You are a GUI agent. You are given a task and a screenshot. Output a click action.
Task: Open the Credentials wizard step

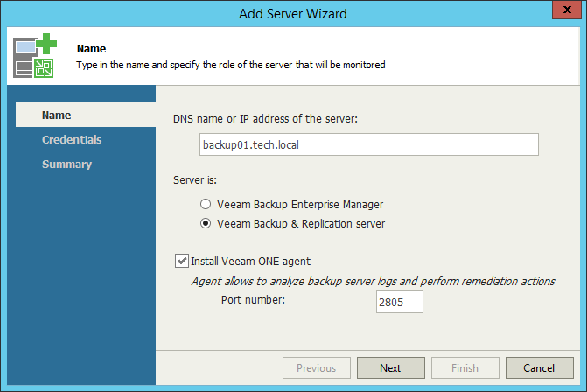(x=72, y=140)
